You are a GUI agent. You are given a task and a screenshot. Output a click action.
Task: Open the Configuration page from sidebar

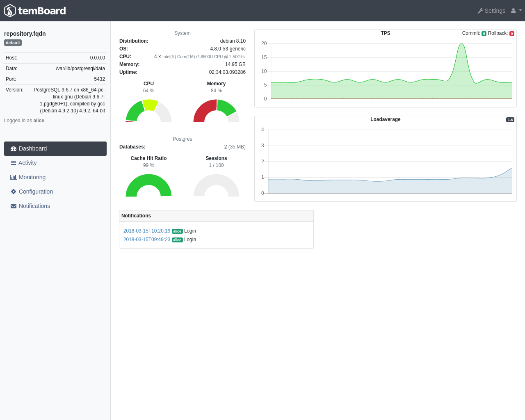pyautogui.click(x=36, y=192)
